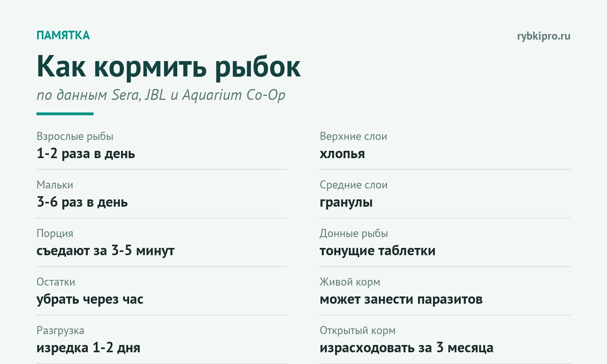
Task: Click the text убрать через час
Action: (90, 299)
